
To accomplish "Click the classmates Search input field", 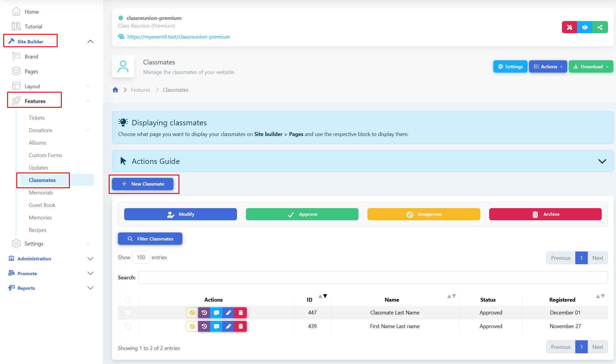I will (372, 277).
